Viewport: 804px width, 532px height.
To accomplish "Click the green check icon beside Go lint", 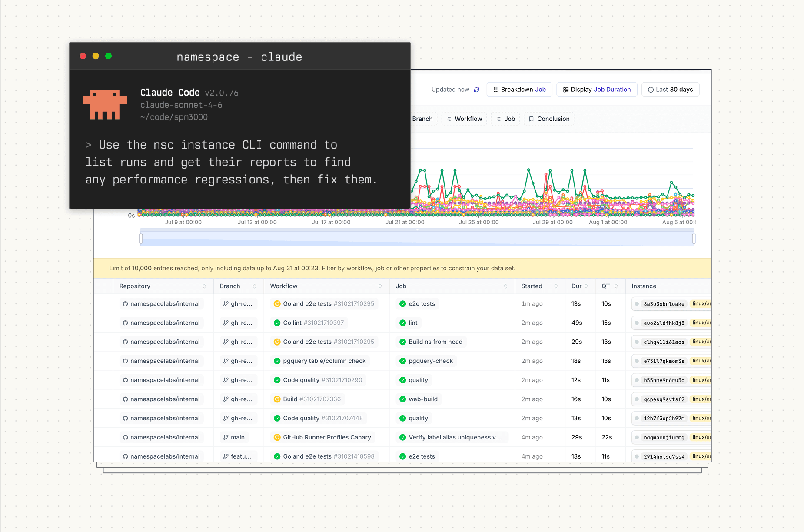I will 277,323.
